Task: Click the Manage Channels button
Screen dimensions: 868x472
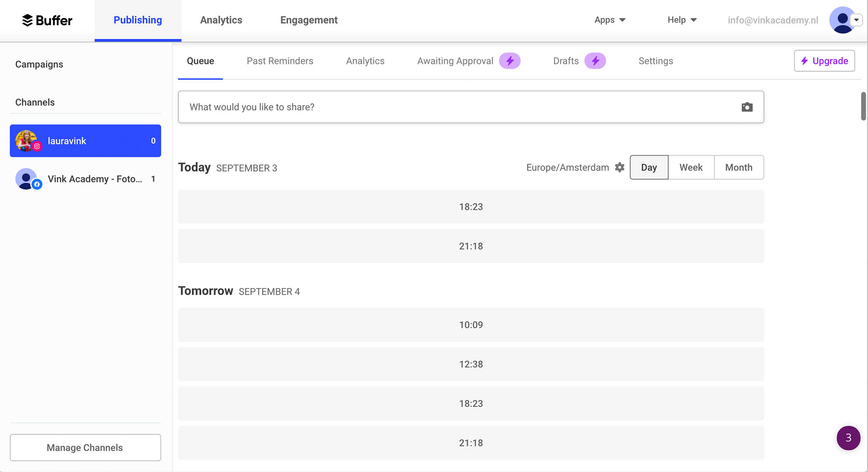Action: [85, 447]
